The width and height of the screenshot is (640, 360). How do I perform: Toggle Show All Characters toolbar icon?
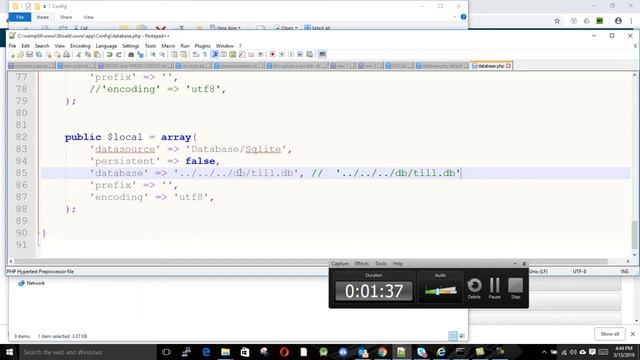click(205, 55)
